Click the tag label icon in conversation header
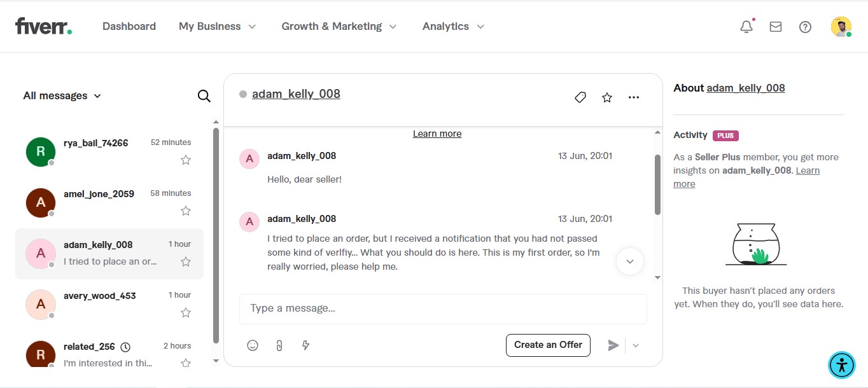This screenshot has width=868, height=388. click(x=580, y=97)
